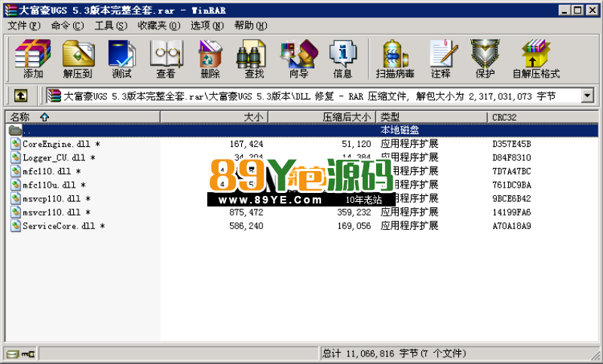
Task: Click the 扫描病毒 (Virus Scan) icon
Action: [x=395, y=54]
